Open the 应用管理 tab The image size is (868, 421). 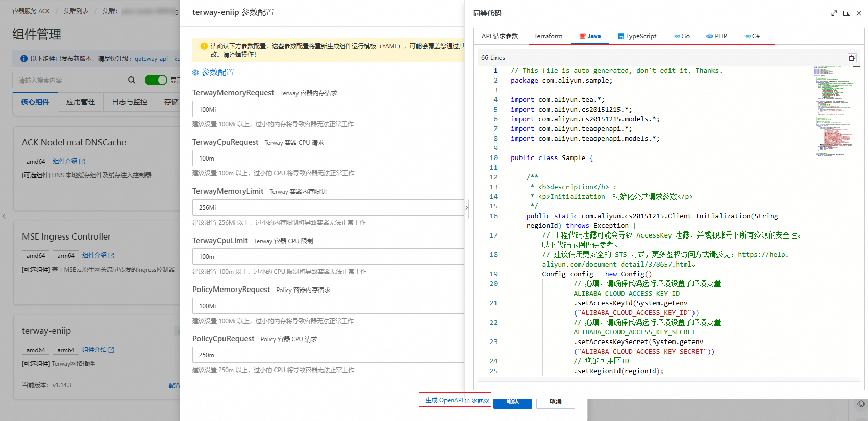(x=81, y=102)
